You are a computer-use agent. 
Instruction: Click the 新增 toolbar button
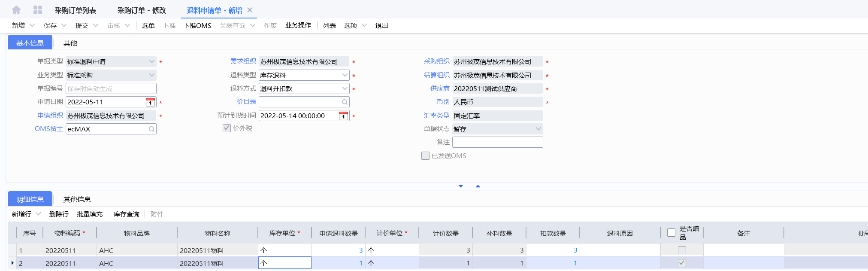[18, 26]
